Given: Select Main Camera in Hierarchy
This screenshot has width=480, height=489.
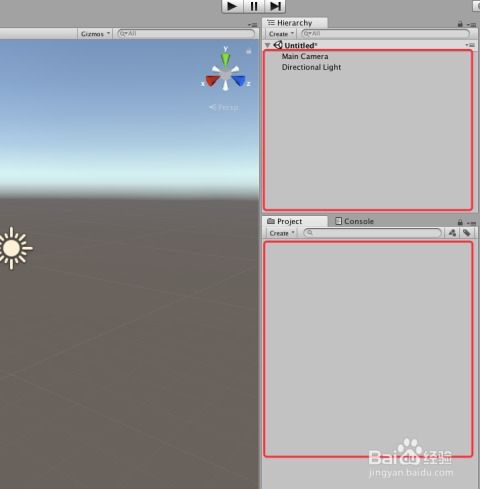Looking at the screenshot, I should [305, 56].
